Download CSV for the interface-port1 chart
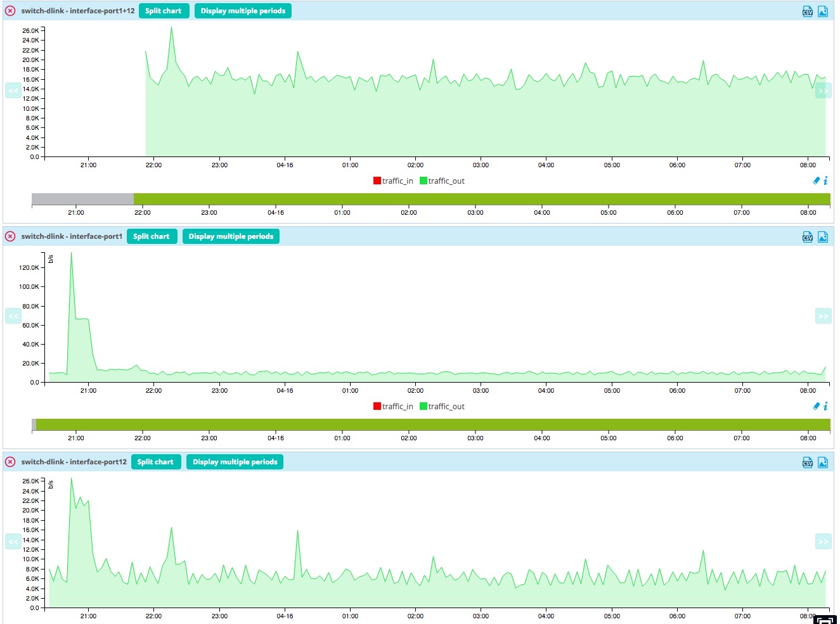 pos(807,237)
